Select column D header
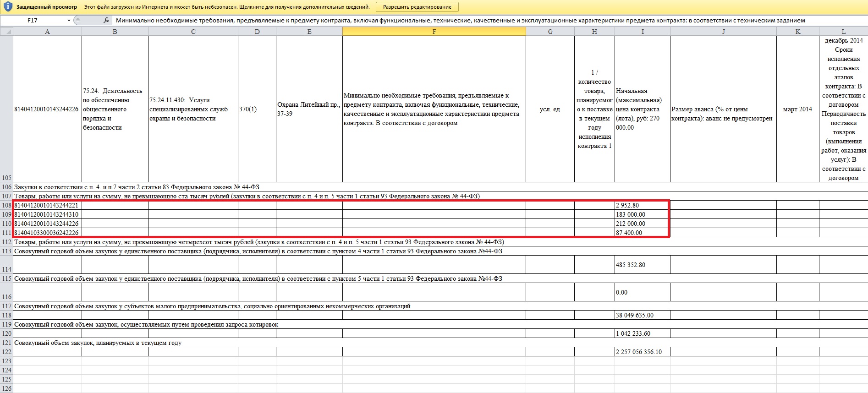Viewport: 868px width, 393px height. click(x=257, y=32)
